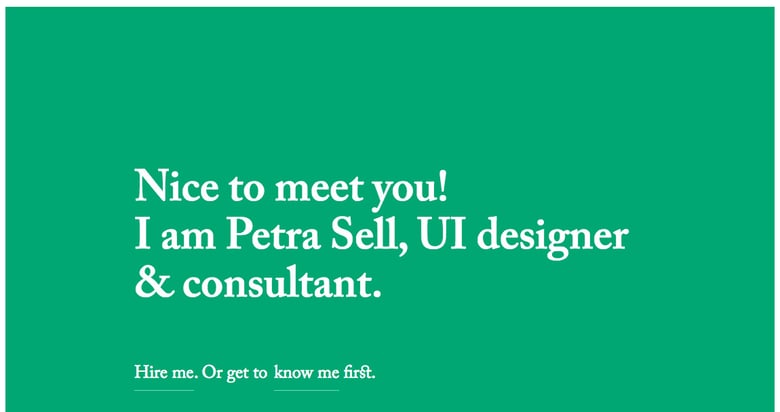780x412 pixels.
Task: Click the underline beneath "know me"
Action: [306, 390]
